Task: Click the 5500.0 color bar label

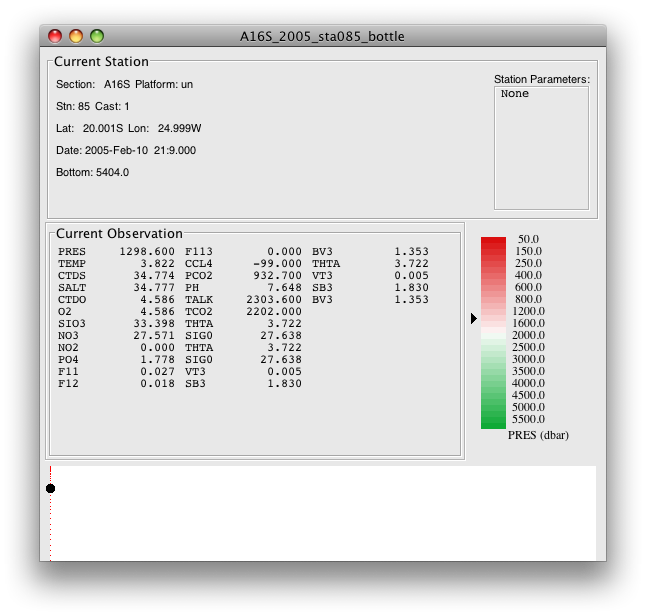Action: coord(526,421)
